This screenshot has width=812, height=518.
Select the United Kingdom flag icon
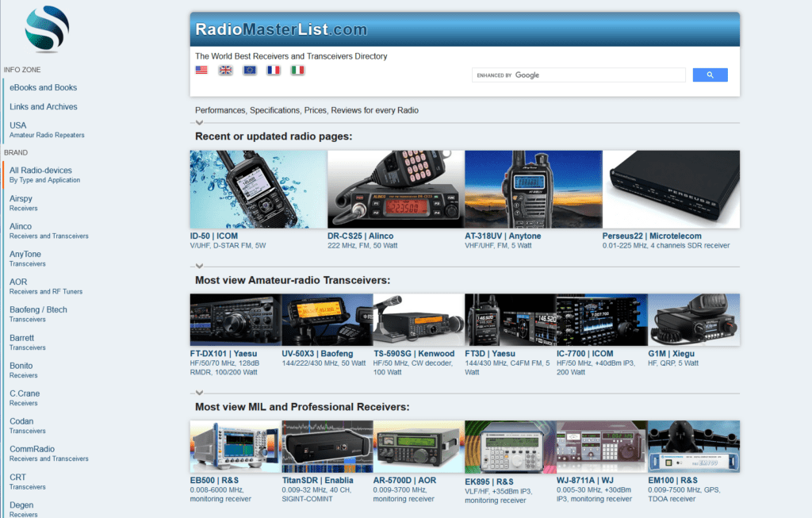[225, 70]
